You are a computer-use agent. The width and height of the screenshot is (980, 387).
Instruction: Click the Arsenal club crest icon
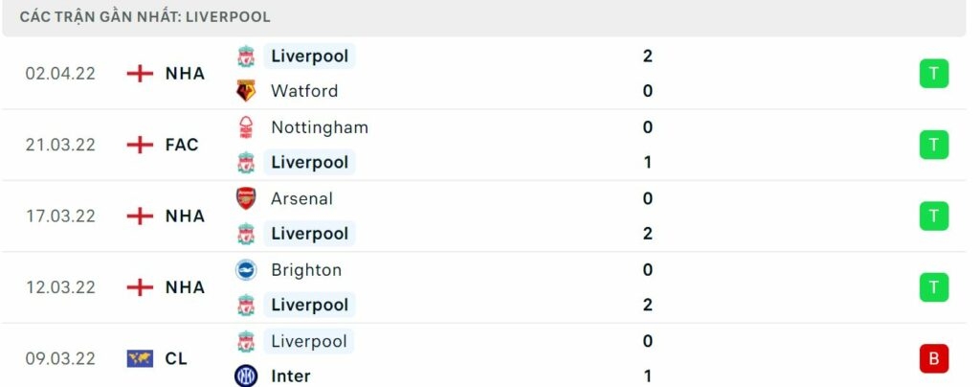click(247, 198)
